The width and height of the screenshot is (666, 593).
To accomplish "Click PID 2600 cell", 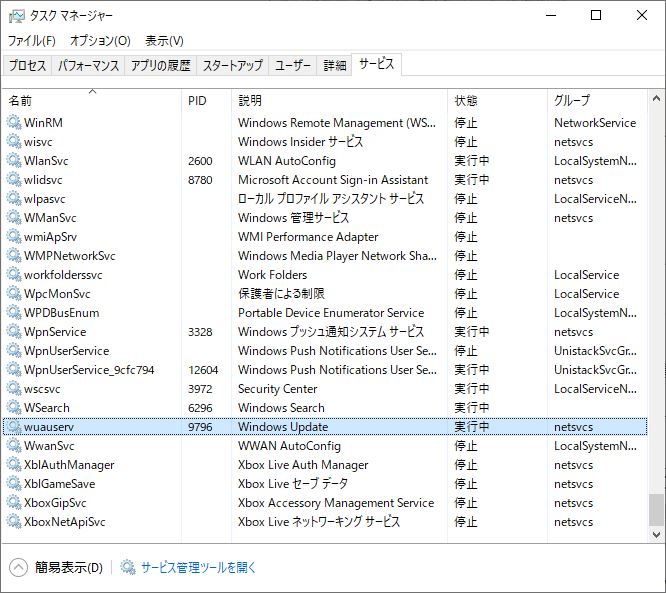I will pyautogui.click(x=200, y=161).
